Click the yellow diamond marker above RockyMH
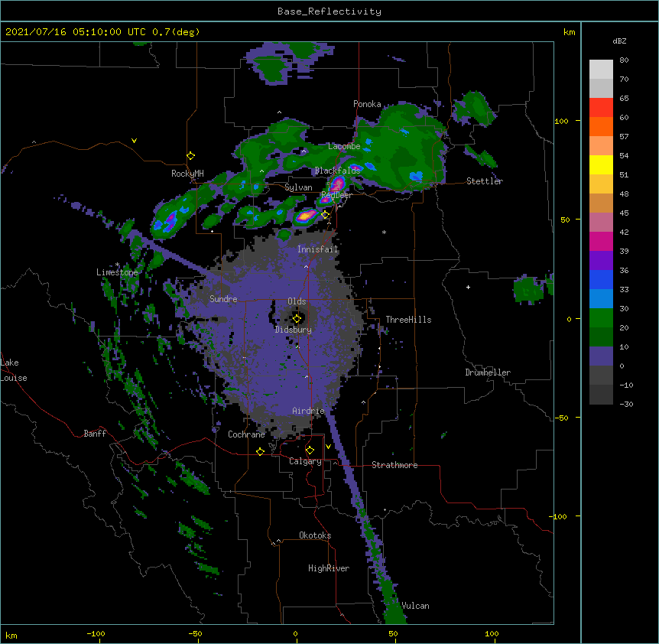The image size is (659, 644). tap(190, 156)
